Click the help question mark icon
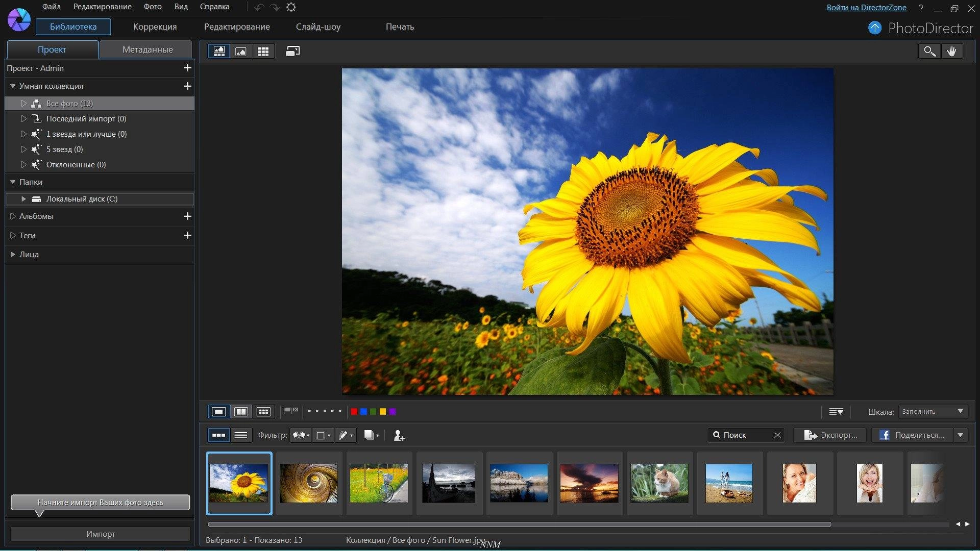This screenshot has width=980, height=551. coord(921,8)
